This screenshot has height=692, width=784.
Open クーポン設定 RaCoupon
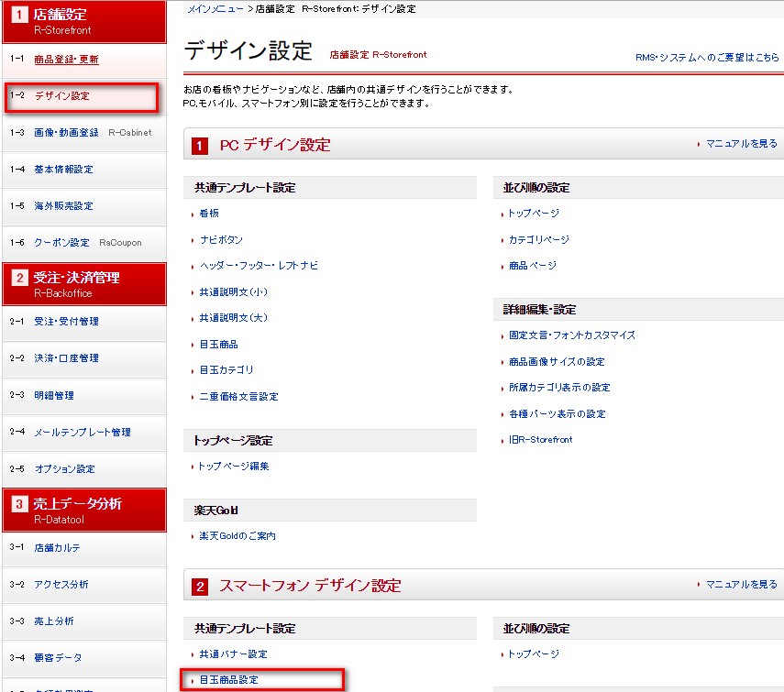coord(61,243)
